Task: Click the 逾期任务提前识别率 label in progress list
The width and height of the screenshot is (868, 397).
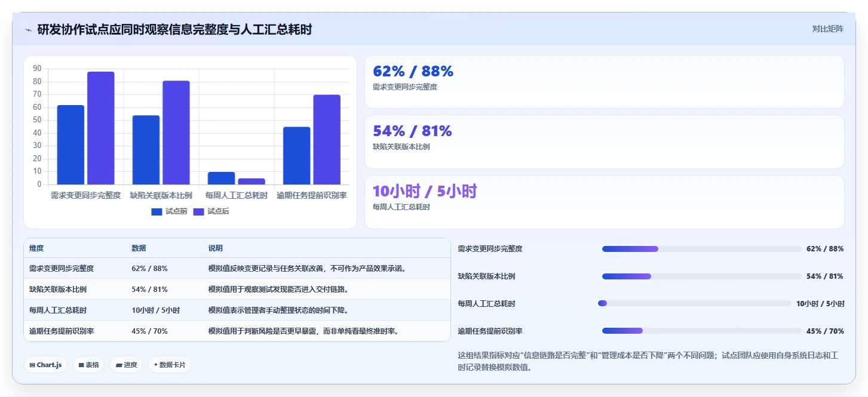Action: (x=490, y=331)
